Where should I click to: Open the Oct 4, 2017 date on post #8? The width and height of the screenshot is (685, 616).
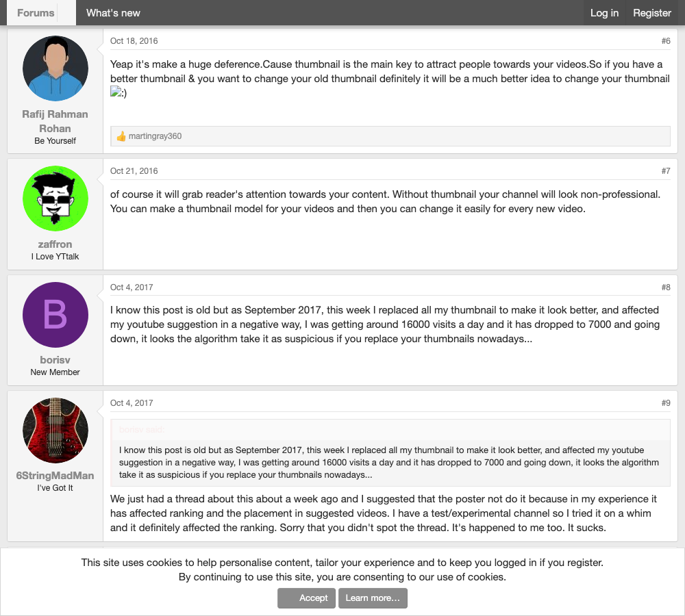[x=132, y=287]
